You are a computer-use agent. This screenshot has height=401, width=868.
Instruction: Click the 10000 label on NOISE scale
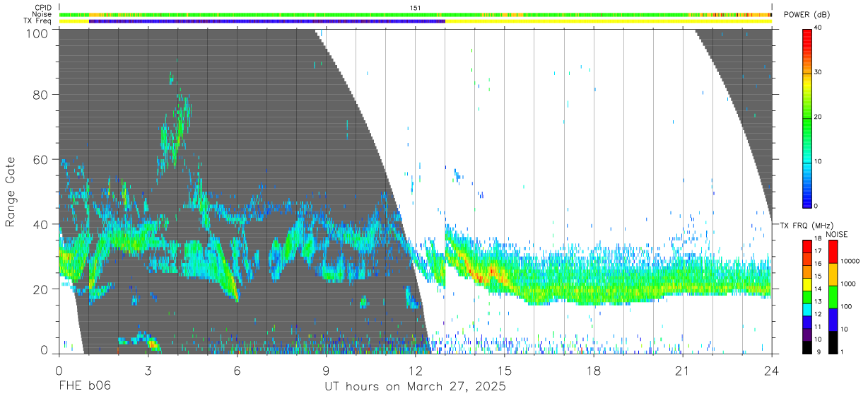point(850,261)
